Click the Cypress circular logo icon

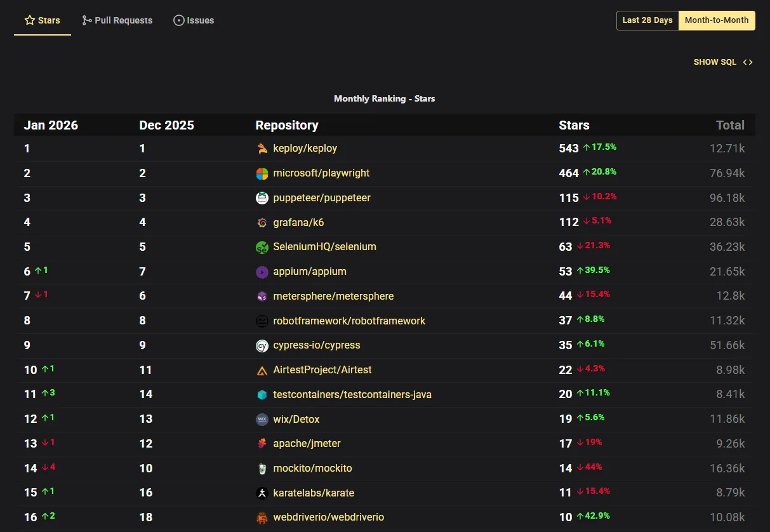(262, 345)
